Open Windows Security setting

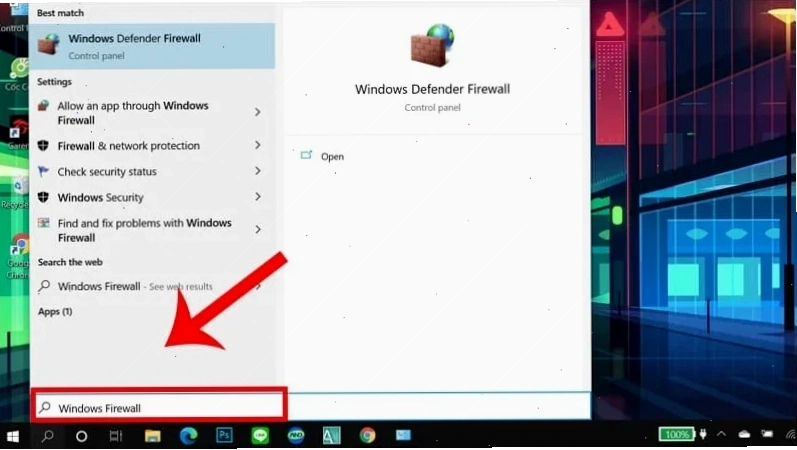[x=152, y=197]
